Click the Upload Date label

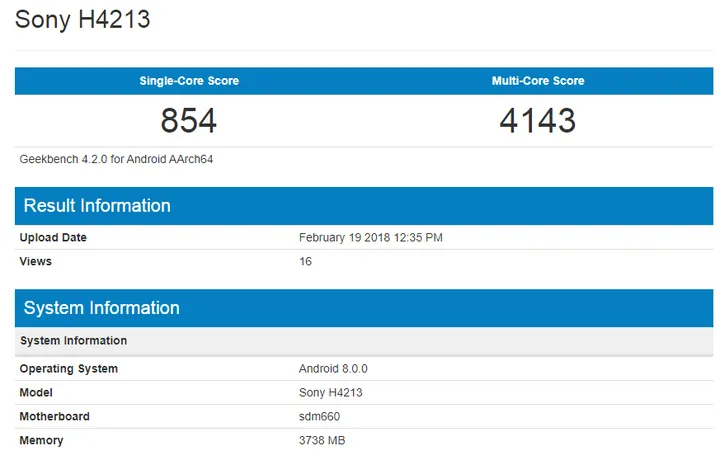point(53,237)
